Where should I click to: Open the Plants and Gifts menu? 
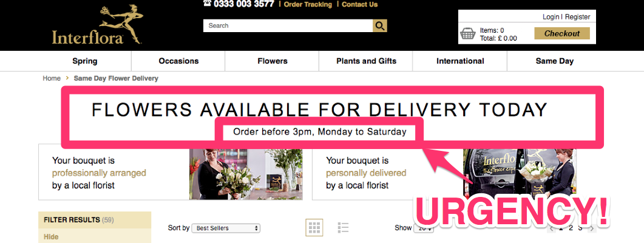367,61
